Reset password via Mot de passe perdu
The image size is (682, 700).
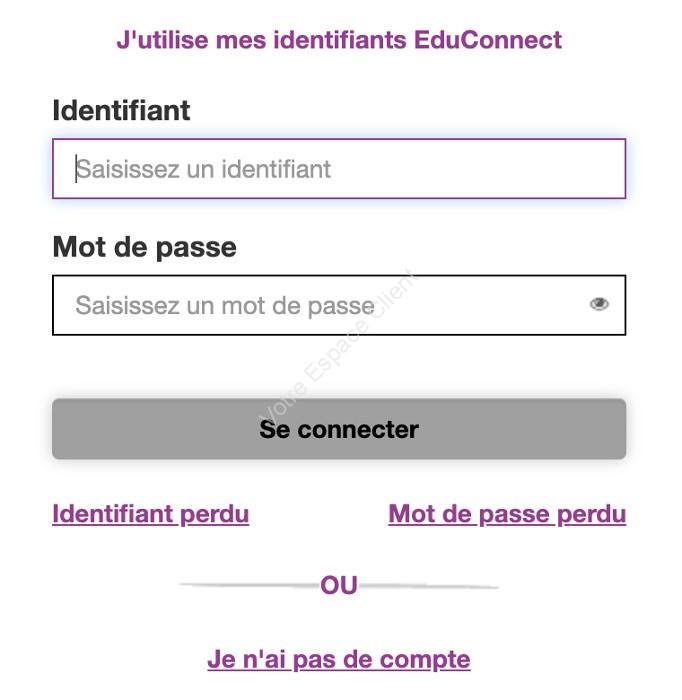507,514
